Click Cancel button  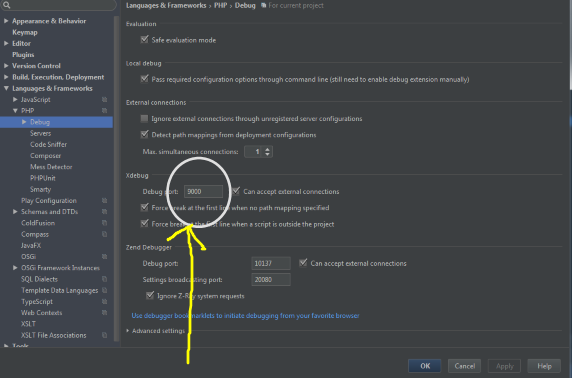pos(464,366)
